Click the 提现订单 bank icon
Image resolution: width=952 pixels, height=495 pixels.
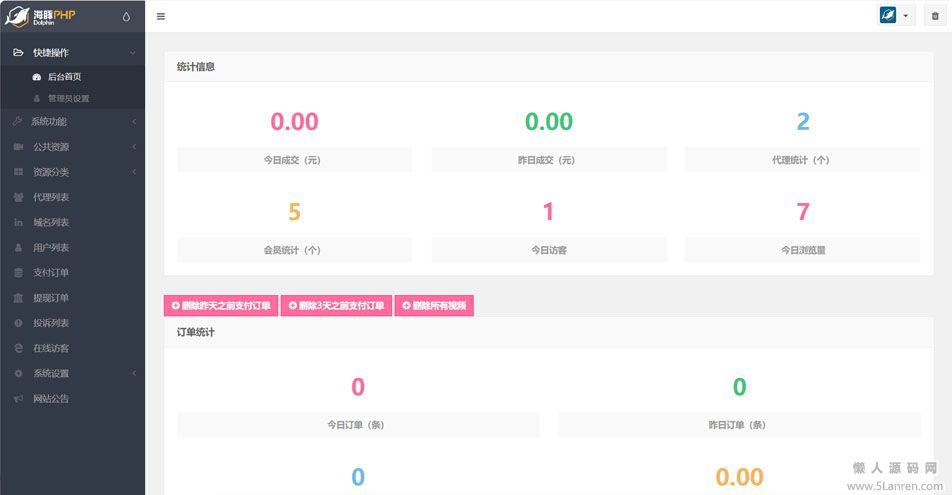click(18, 298)
